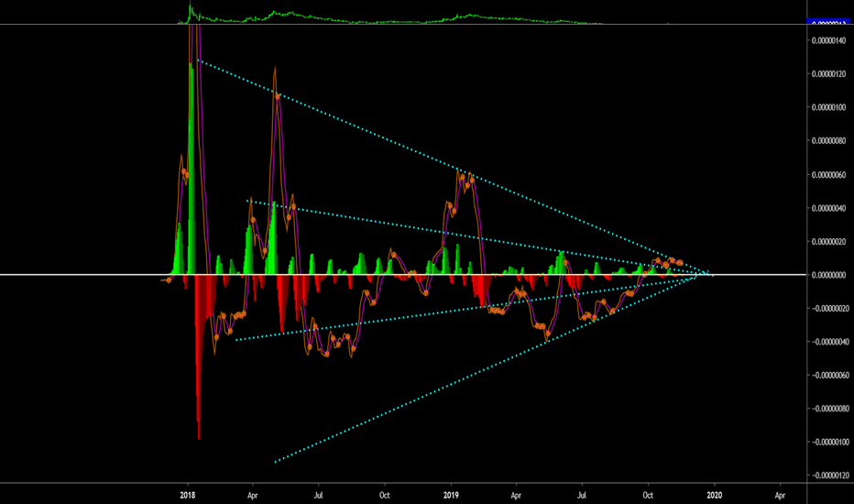Click the Apr label between 2019 and 2020
The height and width of the screenshot is (504, 854).
tap(516, 495)
